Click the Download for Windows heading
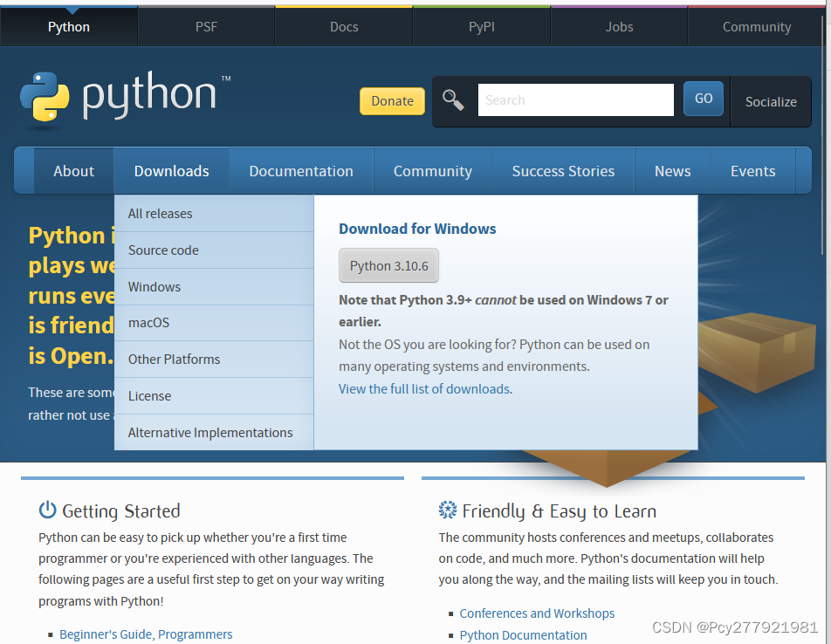Screen dimensions: 831x644 (x=417, y=229)
